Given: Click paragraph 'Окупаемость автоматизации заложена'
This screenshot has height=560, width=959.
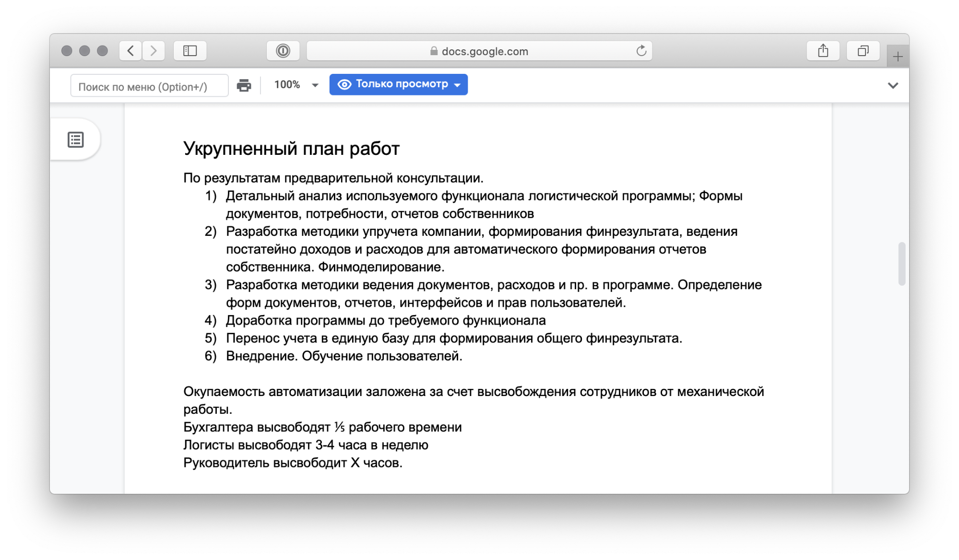Looking at the screenshot, I should pos(474,400).
